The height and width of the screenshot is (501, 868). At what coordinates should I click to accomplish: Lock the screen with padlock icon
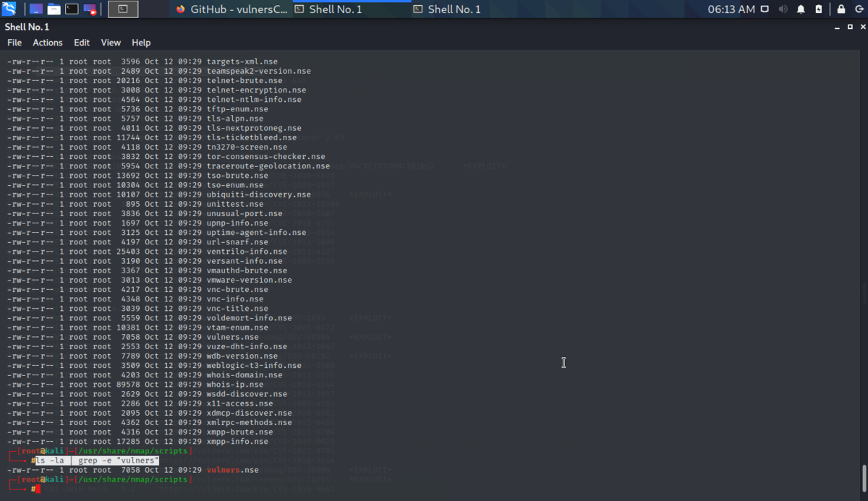coord(841,9)
